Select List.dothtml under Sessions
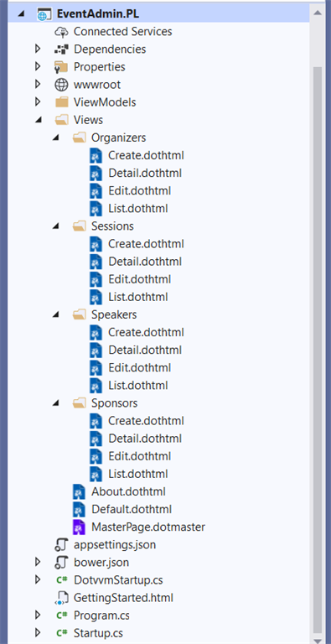Screen dimensions: 331x644 coord(138,297)
